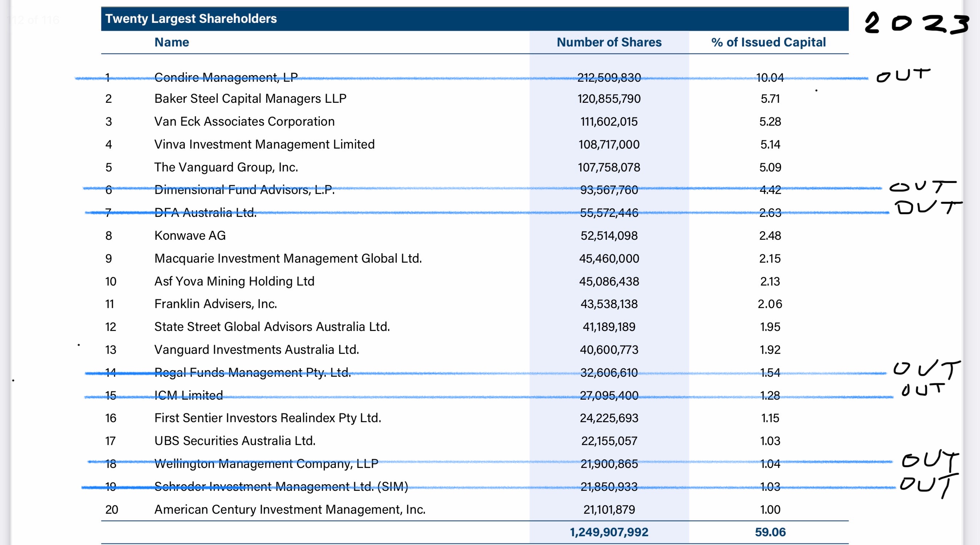The width and height of the screenshot is (980, 545).
Task: Click the 'Twenty Largest Shareholders' table heading
Action: (191, 19)
